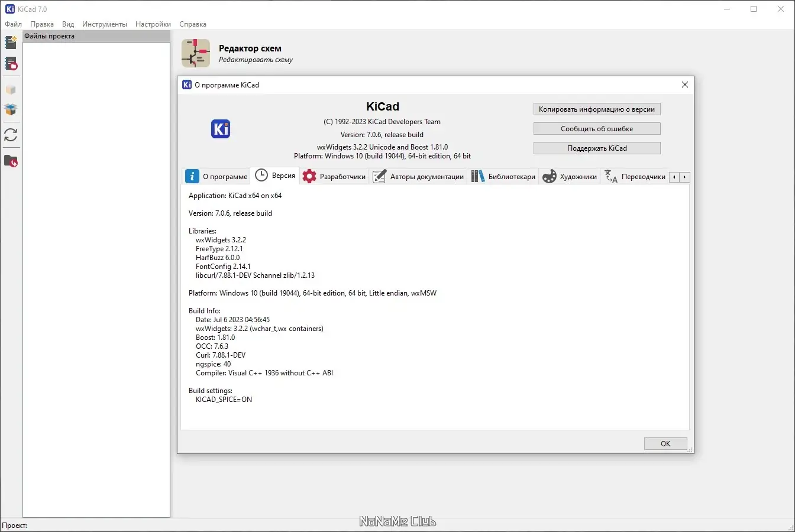Switch to the Художники tab

pos(570,176)
